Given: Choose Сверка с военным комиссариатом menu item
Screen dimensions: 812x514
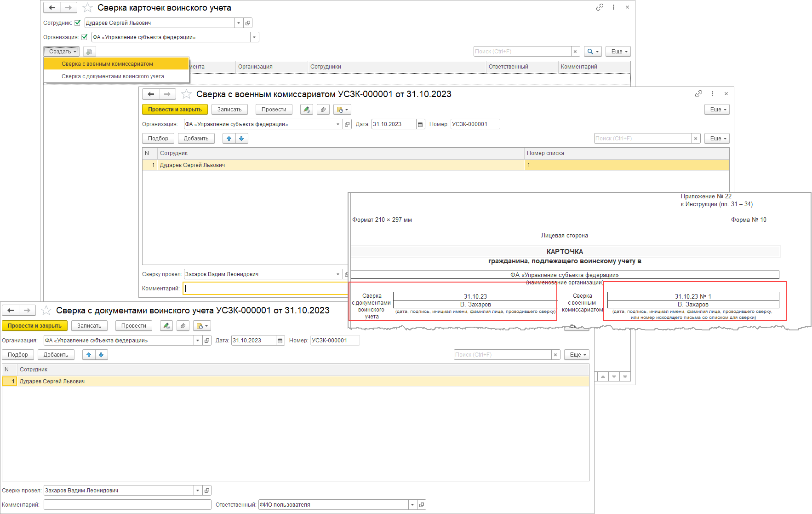Looking at the screenshot, I should coord(116,64).
